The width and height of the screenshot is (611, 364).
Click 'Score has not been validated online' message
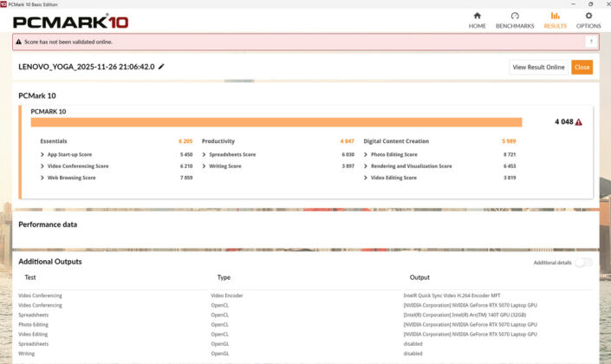point(68,42)
